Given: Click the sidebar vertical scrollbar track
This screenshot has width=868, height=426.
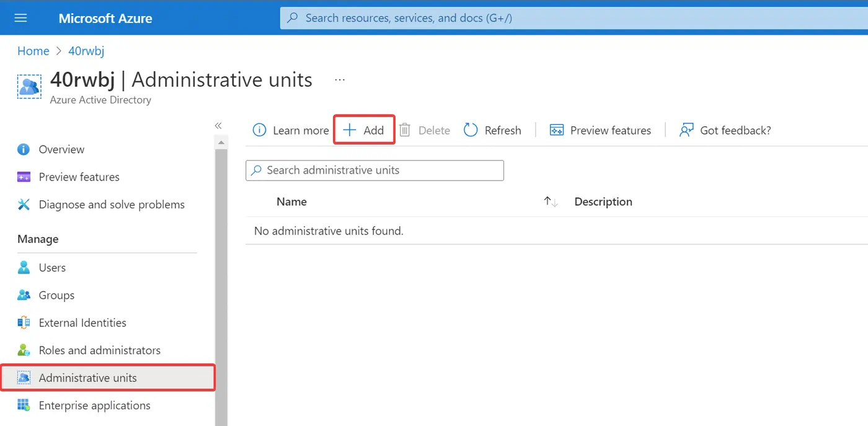Looking at the screenshot, I should point(221,287).
